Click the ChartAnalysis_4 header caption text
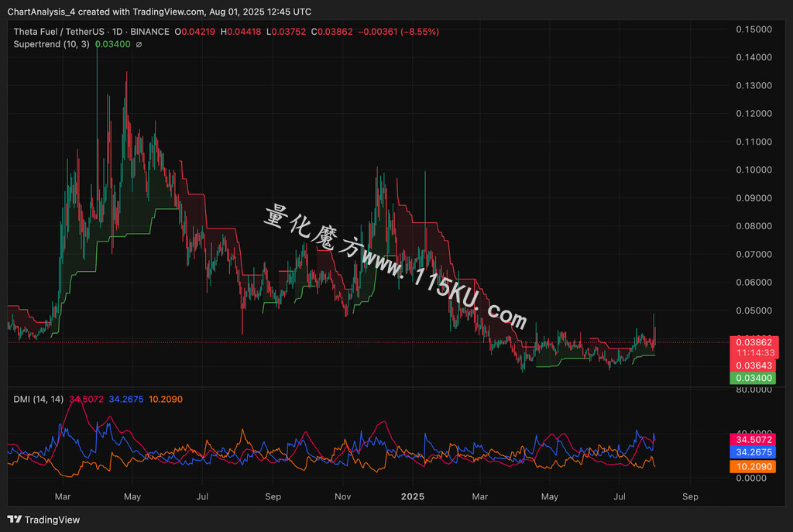The width and height of the screenshot is (793, 532). (x=160, y=12)
